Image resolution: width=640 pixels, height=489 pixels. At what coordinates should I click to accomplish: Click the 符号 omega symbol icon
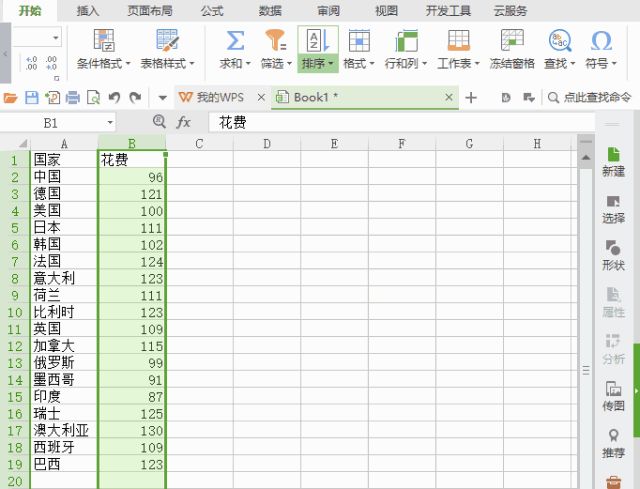[x=601, y=40]
